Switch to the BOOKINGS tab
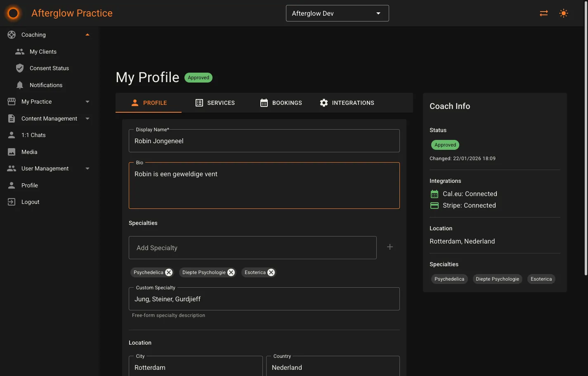Image resolution: width=588 pixels, height=376 pixels. 281,102
